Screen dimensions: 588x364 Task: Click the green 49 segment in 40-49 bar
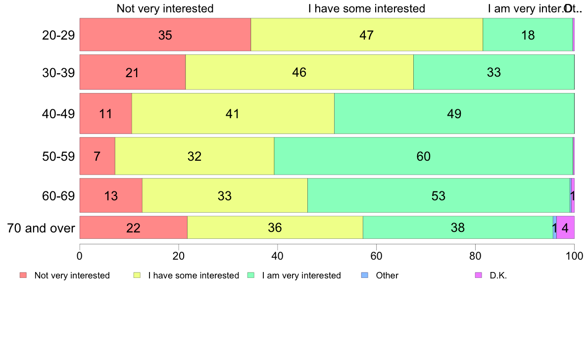click(454, 114)
